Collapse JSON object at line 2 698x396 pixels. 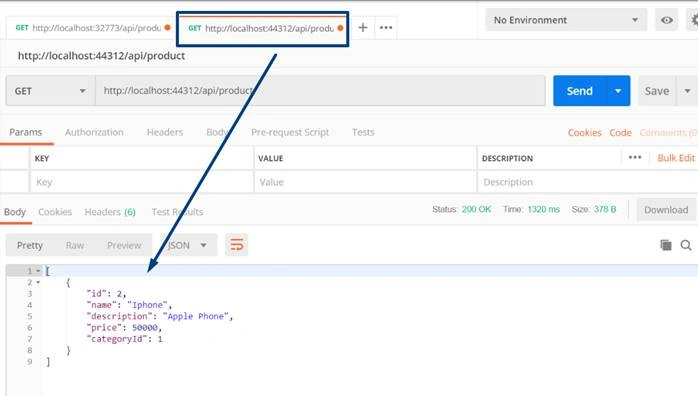38,282
